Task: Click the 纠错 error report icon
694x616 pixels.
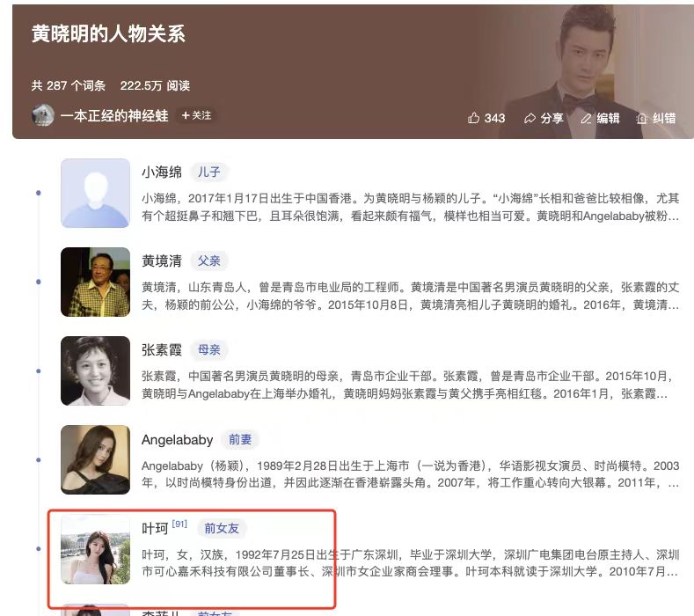Action: 642,118
